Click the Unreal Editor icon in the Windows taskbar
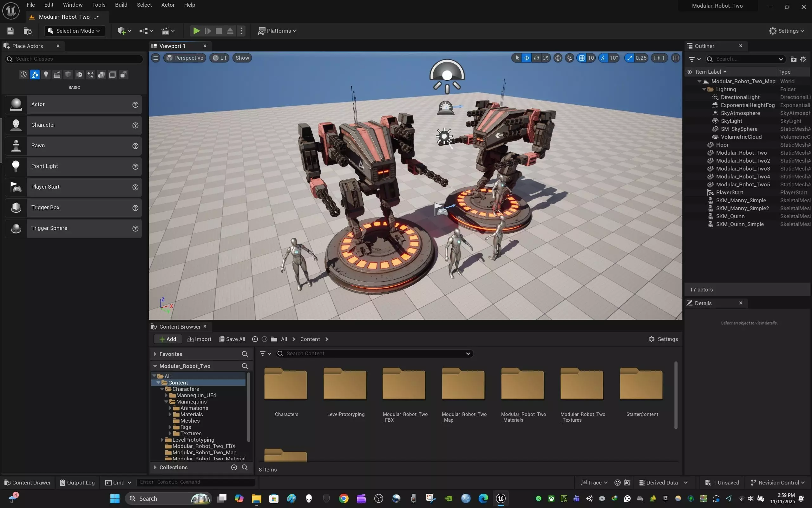This screenshot has height=508, width=812. [501, 498]
